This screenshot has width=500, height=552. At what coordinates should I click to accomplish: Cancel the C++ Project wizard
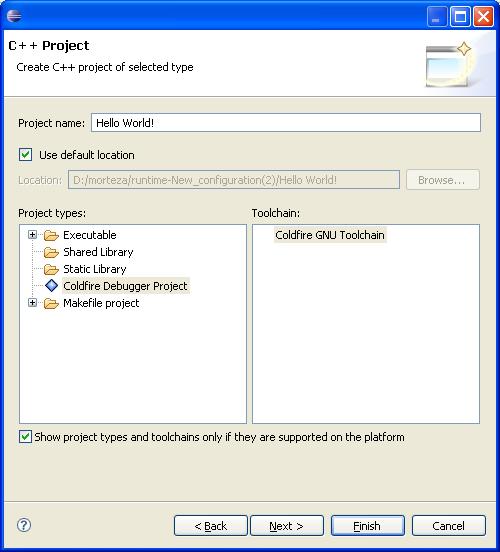click(x=449, y=526)
